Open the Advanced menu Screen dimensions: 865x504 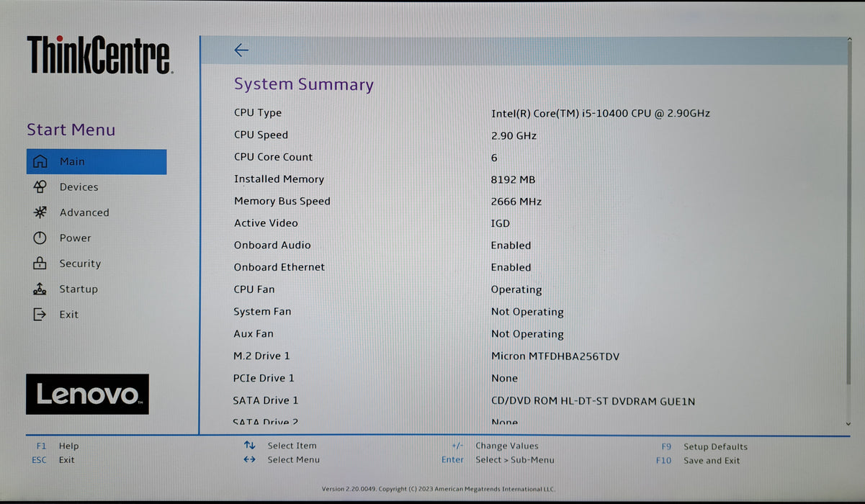coord(84,212)
